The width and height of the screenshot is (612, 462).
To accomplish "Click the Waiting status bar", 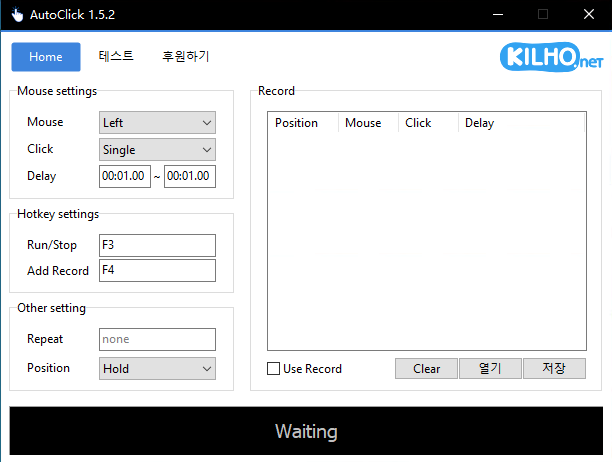I will 306,431.
